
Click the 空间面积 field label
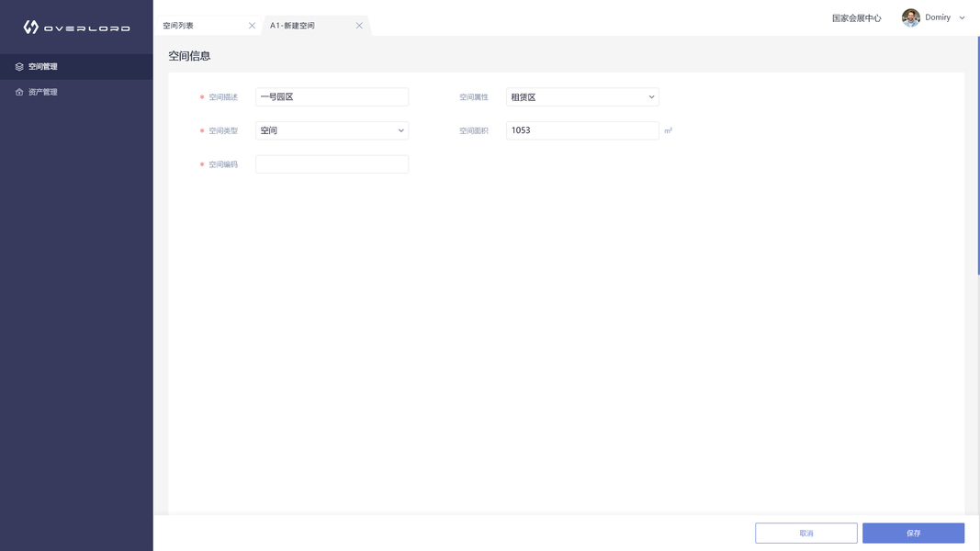coord(474,131)
